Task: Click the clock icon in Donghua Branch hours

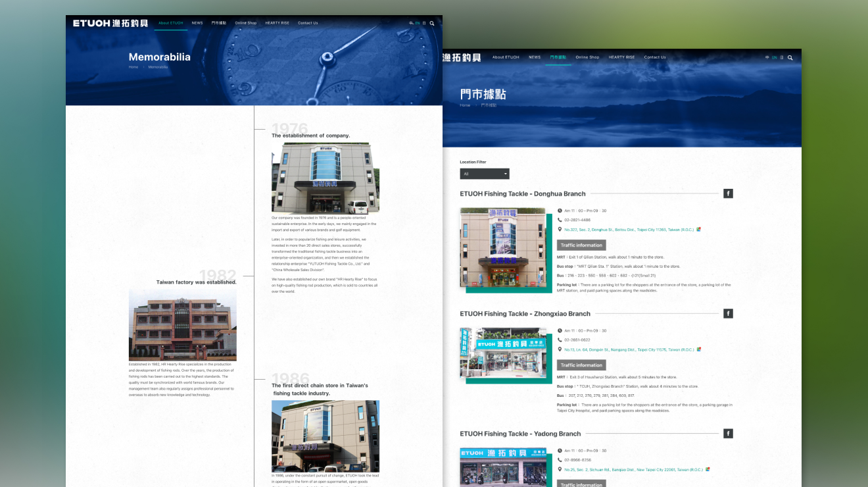Action: 560,211
